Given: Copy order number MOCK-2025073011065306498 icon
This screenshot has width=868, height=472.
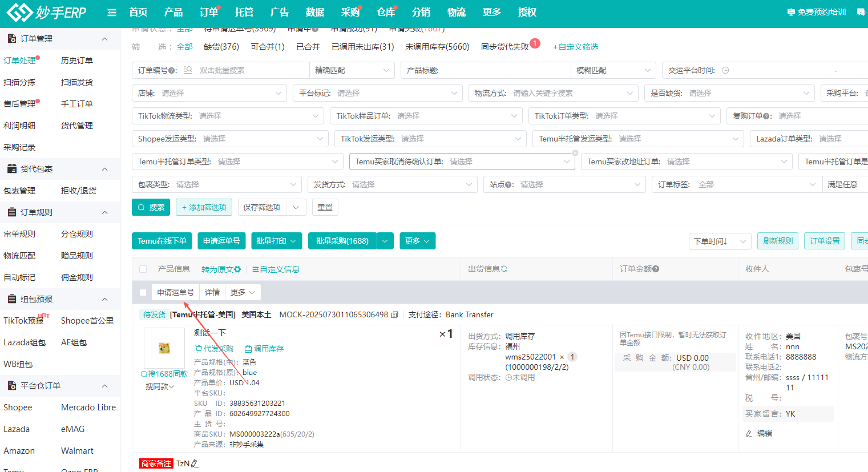Looking at the screenshot, I should (394, 314).
